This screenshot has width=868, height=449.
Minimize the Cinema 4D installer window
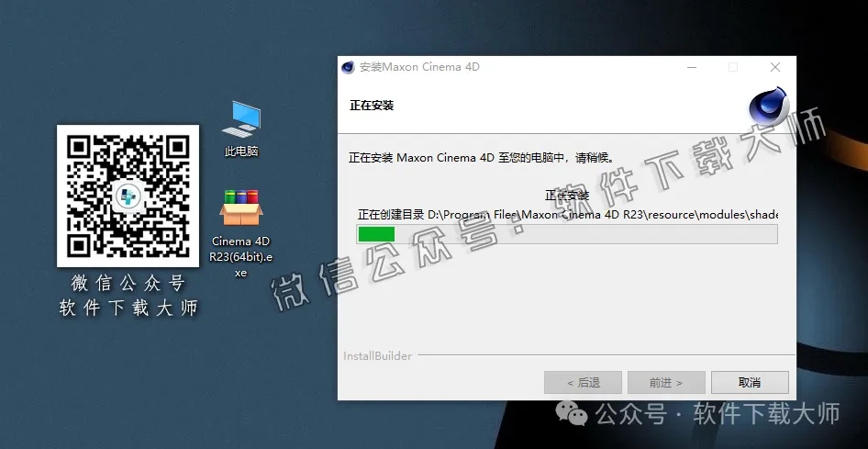pos(692,68)
